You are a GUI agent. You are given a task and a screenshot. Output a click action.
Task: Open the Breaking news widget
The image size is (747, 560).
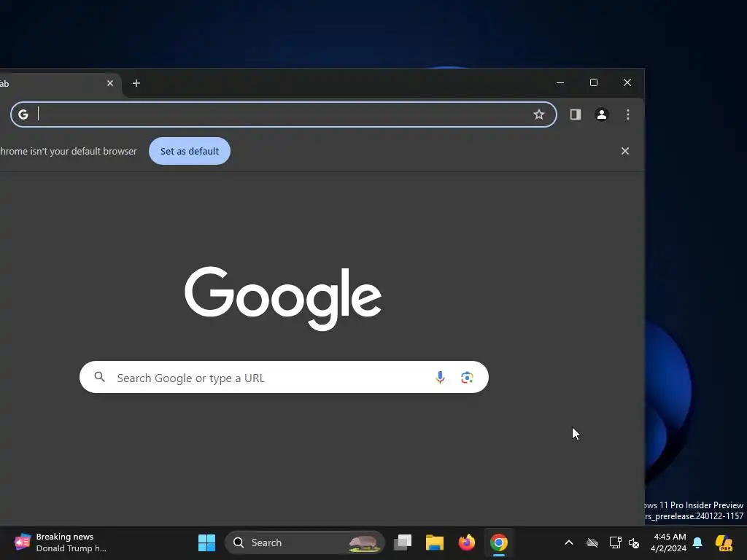[60, 542]
